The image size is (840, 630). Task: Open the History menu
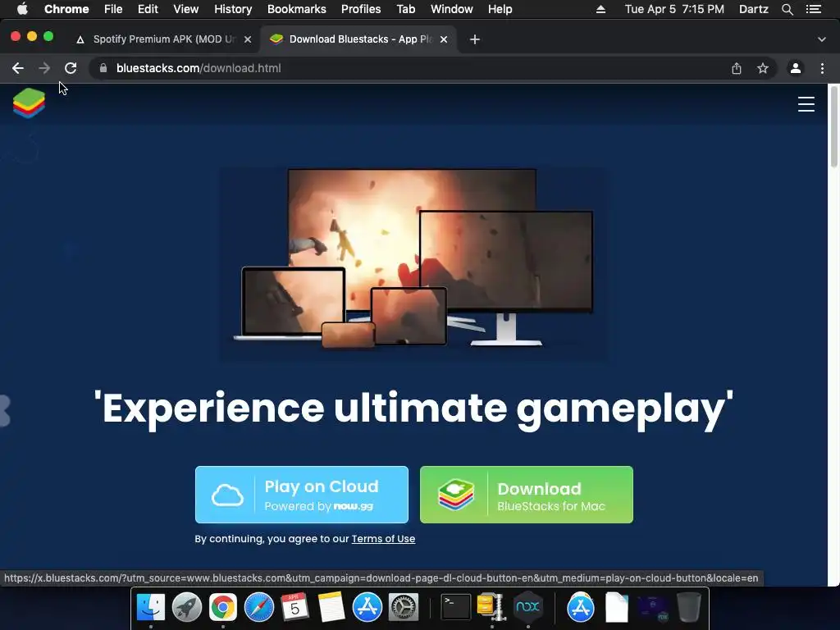click(233, 9)
